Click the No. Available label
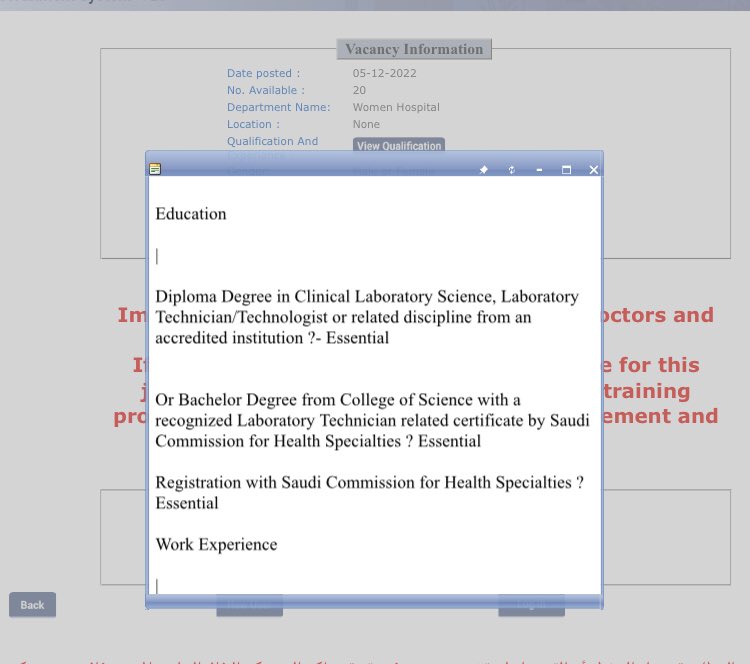 pyautogui.click(x=266, y=90)
